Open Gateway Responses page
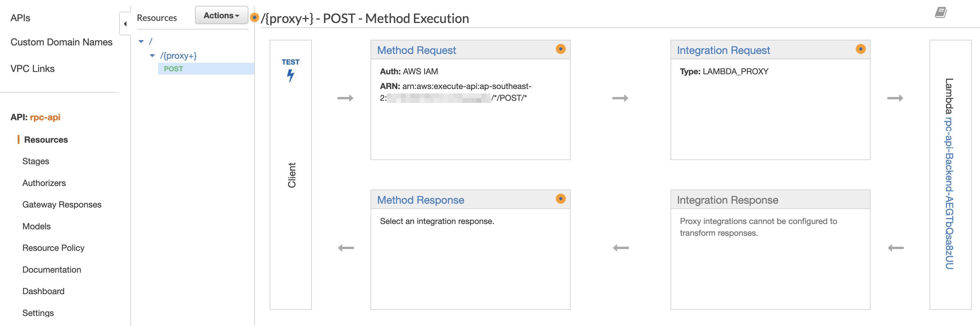This screenshot has height=326, width=980. [62, 205]
